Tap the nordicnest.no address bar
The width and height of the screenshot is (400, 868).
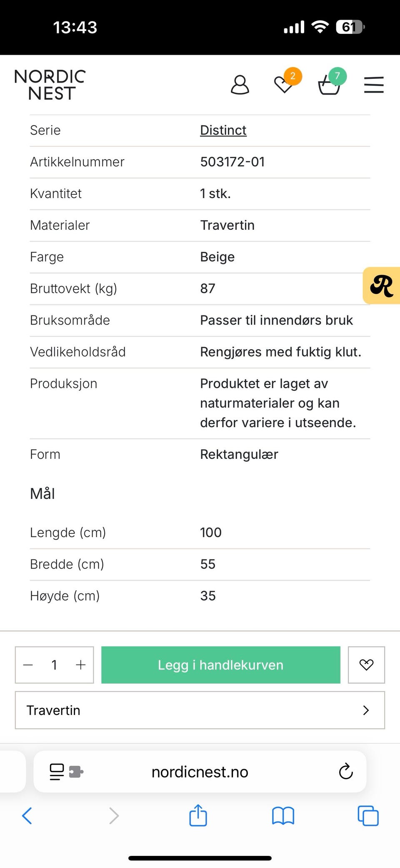(200, 772)
